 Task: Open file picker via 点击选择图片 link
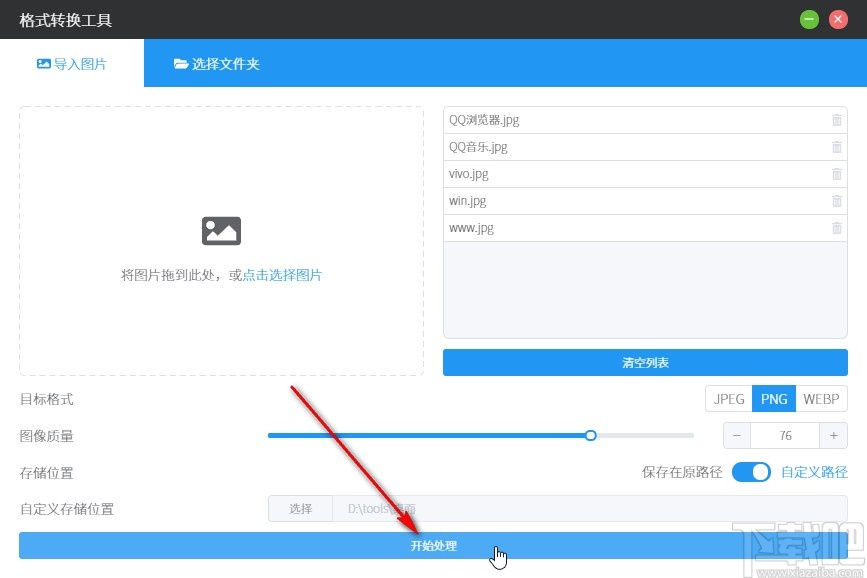283,274
